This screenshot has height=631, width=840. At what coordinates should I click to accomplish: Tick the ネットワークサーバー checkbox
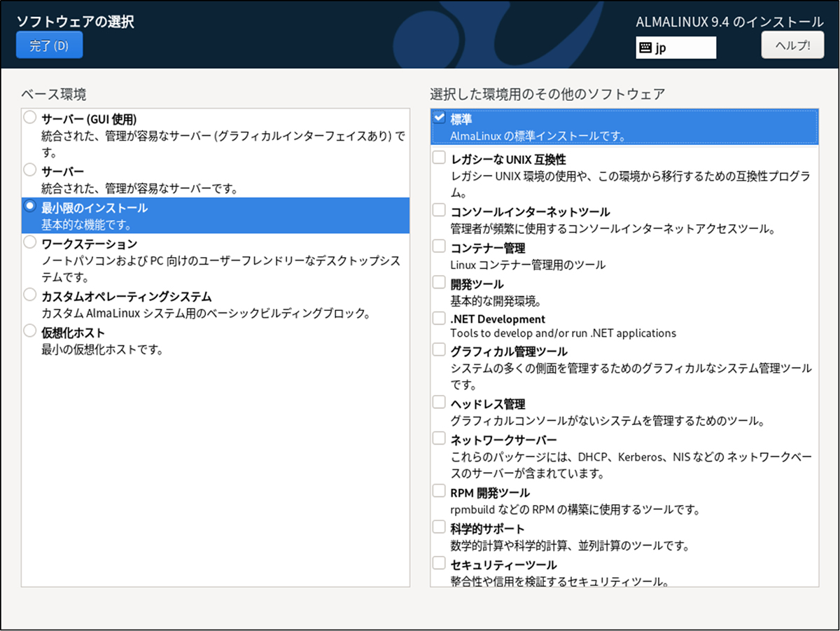[439, 439]
